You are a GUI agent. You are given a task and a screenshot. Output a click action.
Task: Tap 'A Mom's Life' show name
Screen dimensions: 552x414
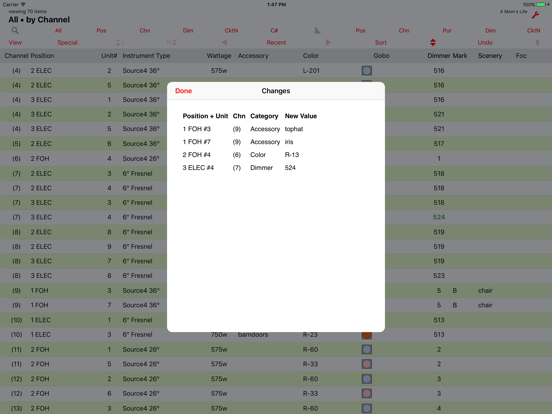pos(513,12)
